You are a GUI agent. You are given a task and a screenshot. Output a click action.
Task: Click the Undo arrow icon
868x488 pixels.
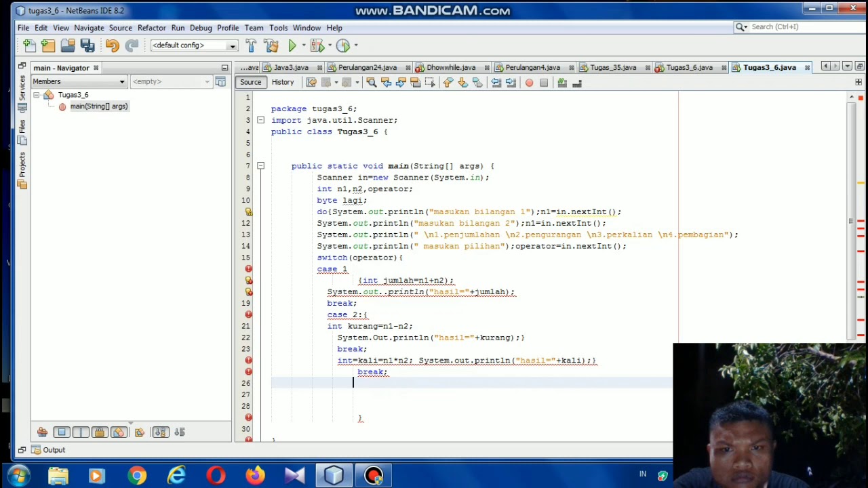point(112,45)
